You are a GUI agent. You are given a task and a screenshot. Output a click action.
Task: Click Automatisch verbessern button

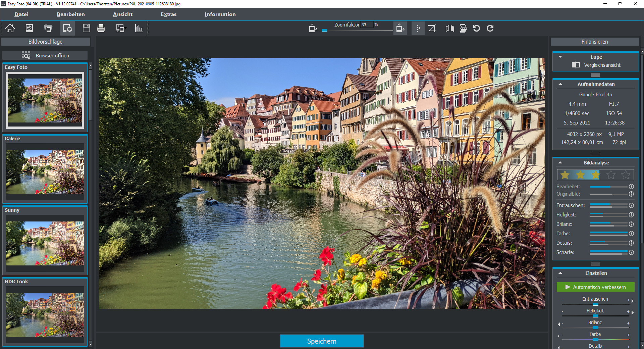coord(595,287)
